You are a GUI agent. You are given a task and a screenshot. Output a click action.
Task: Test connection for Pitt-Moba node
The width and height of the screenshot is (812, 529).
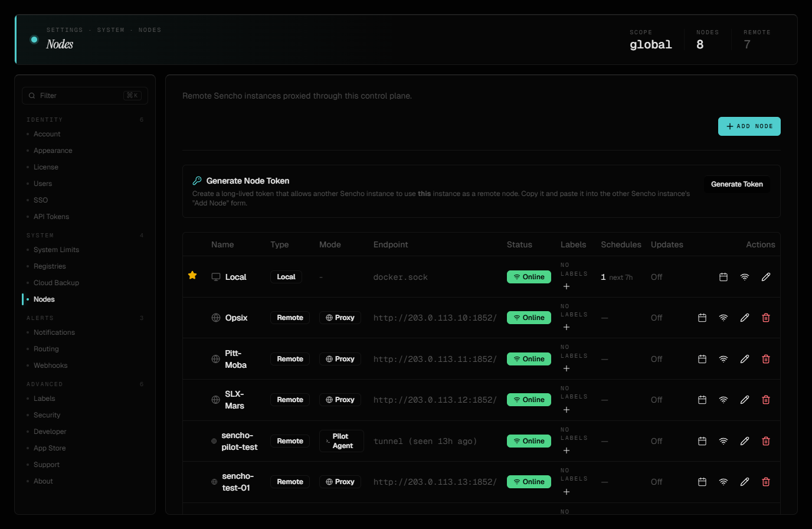coord(723,359)
